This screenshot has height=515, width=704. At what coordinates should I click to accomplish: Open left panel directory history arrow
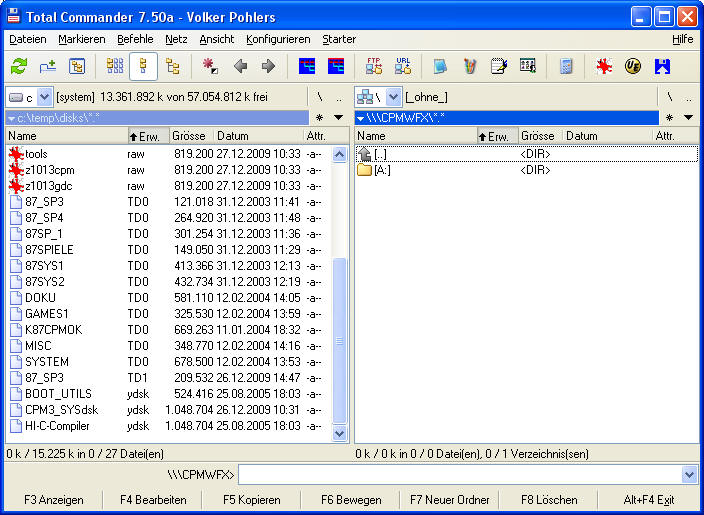coord(339,118)
